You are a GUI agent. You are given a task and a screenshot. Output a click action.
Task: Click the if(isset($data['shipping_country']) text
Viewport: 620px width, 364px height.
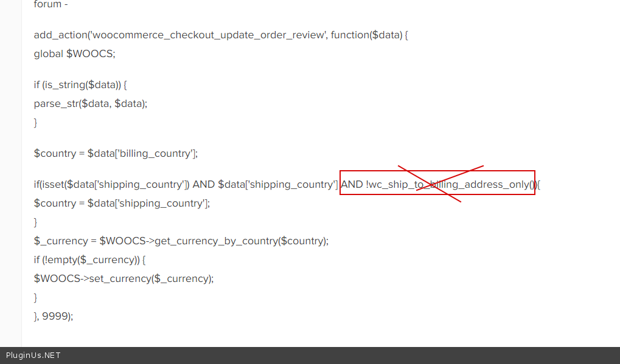click(112, 184)
